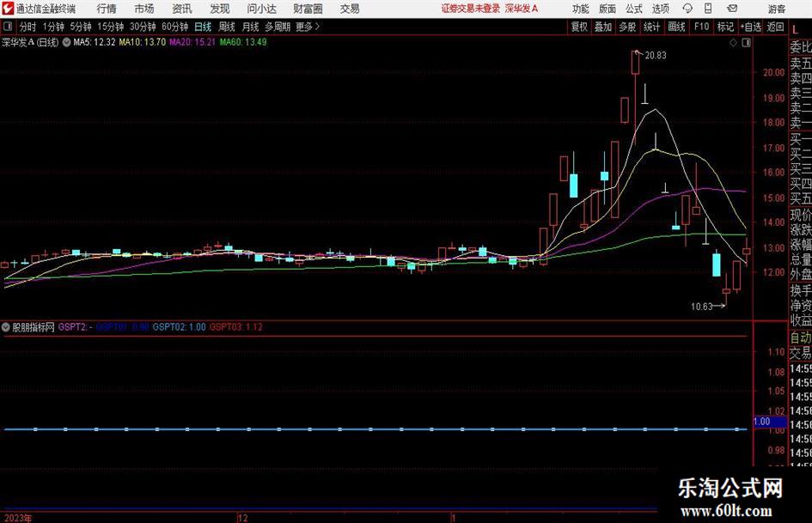Open the 财富圈 menu
The width and height of the screenshot is (812, 523).
(x=308, y=9)
